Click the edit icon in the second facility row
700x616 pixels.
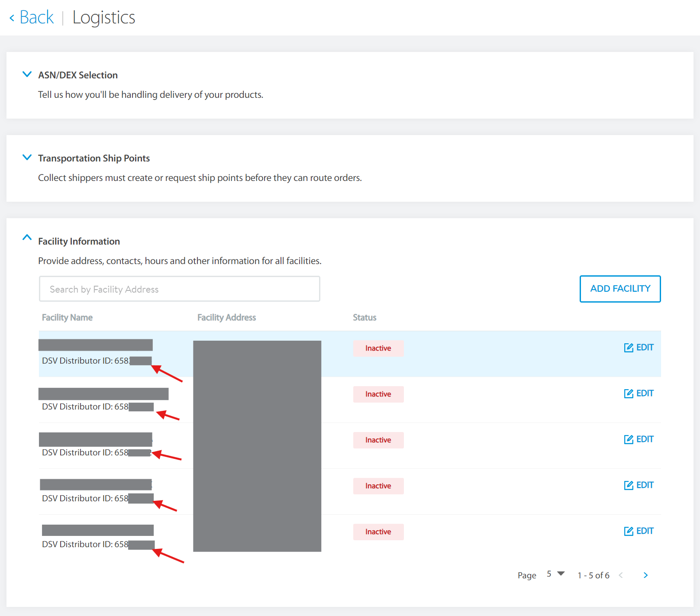coord(629,393)
